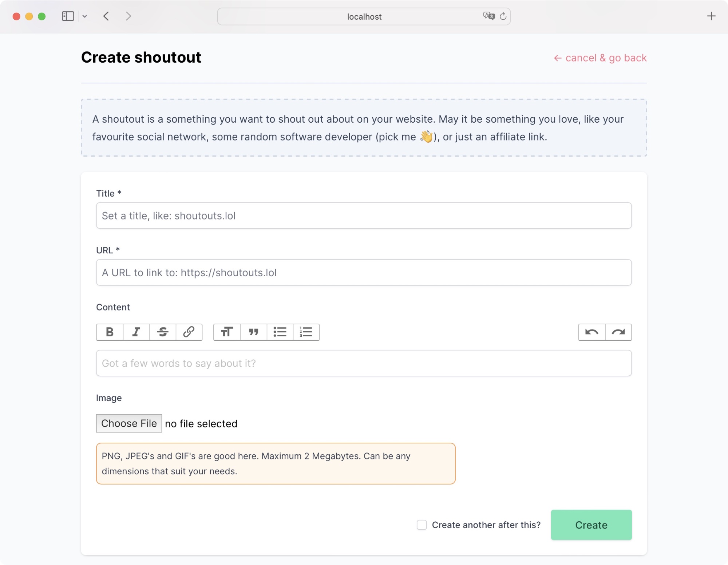This screenshot has height=565, width=728.
Task: Click the 'Create another after this?' label text
Action: (x=486, y=525)
